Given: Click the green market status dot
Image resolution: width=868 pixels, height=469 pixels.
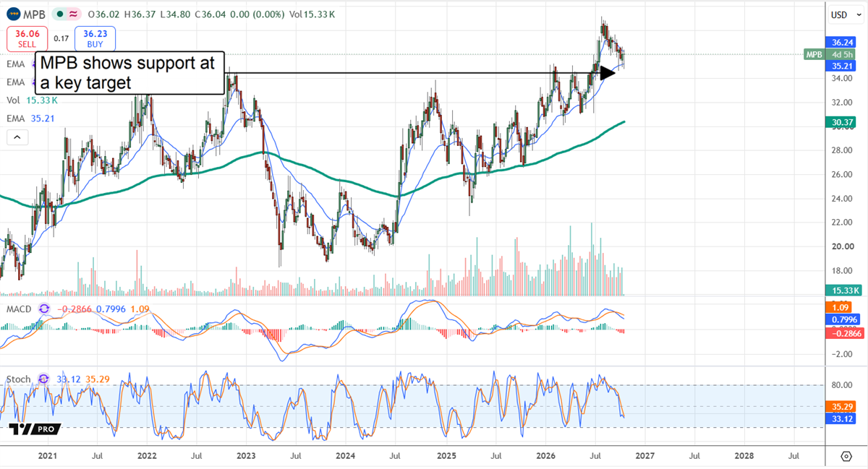Looking at the screenshot, I should [x=59, y=14].
